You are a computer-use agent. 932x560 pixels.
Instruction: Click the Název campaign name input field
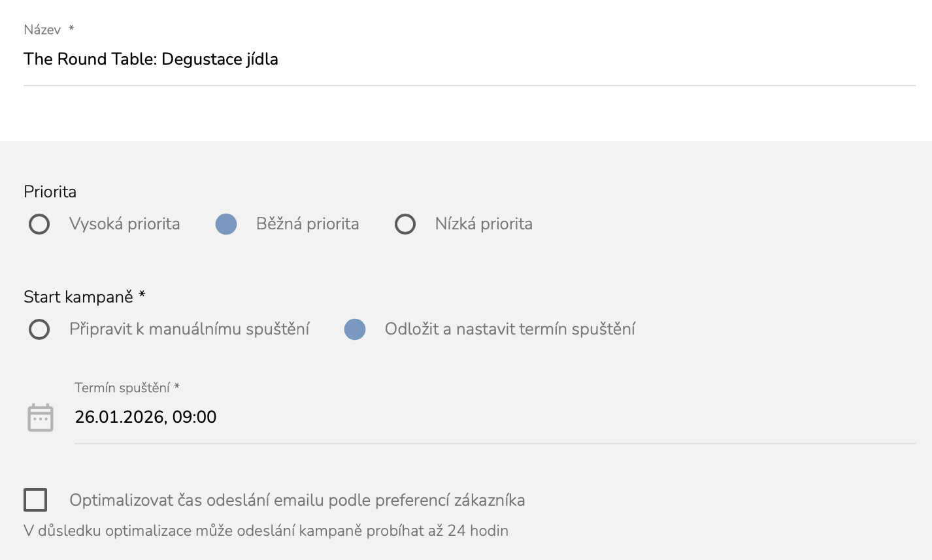pos(468,59)
